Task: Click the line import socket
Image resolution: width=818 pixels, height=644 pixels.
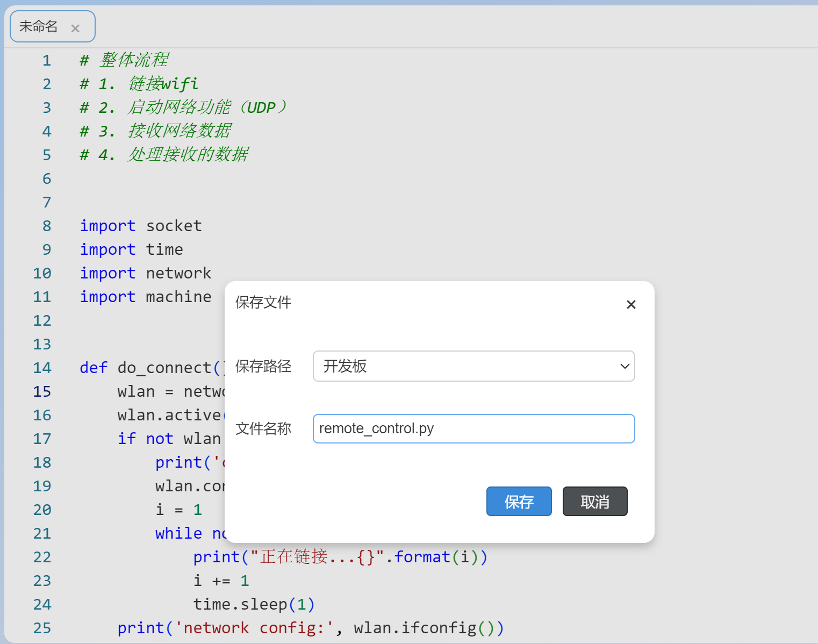Action: tap(141, 226)
